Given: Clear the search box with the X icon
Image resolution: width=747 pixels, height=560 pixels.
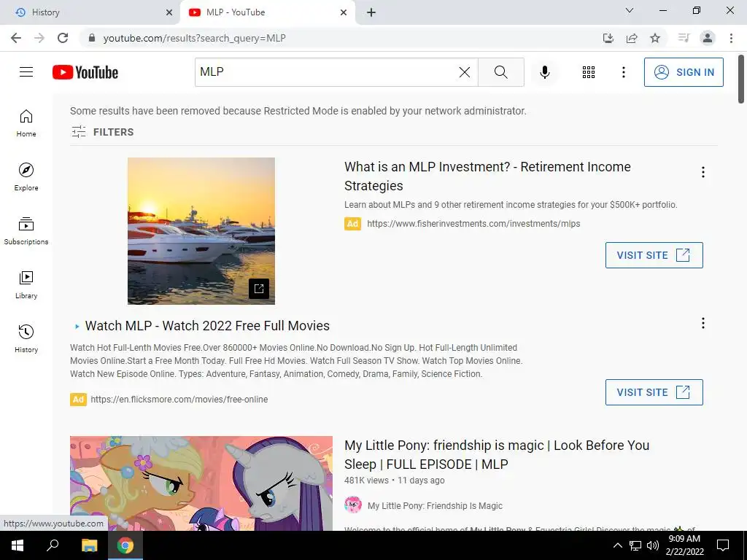Looking at the screenshot, I should pos(465,72).
